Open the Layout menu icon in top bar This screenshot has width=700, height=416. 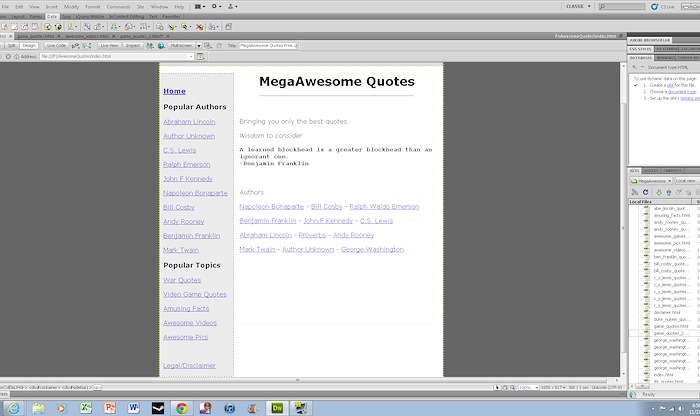(x=200, y=7)
